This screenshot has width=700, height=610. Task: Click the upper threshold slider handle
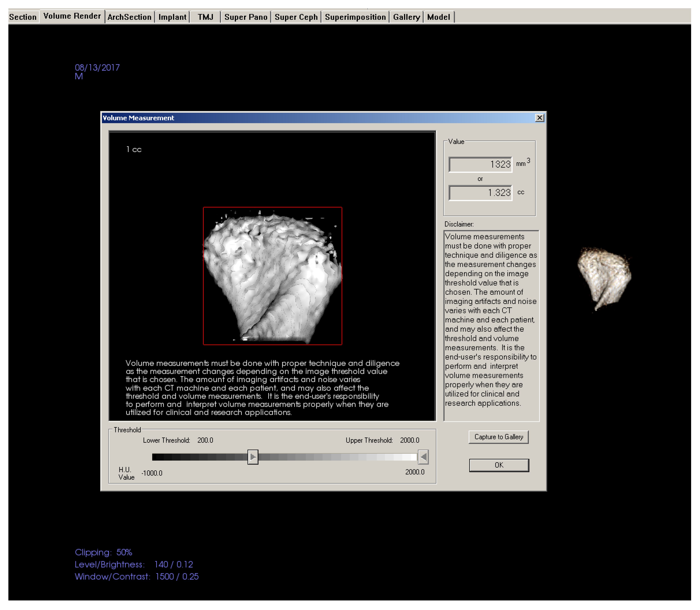423,457
